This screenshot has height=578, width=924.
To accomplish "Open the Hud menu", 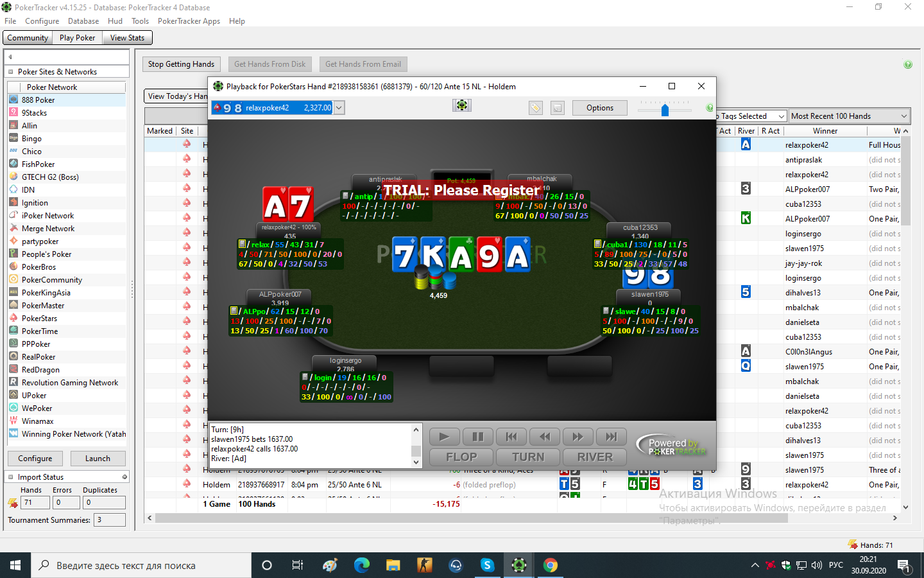I will (116, 21).
